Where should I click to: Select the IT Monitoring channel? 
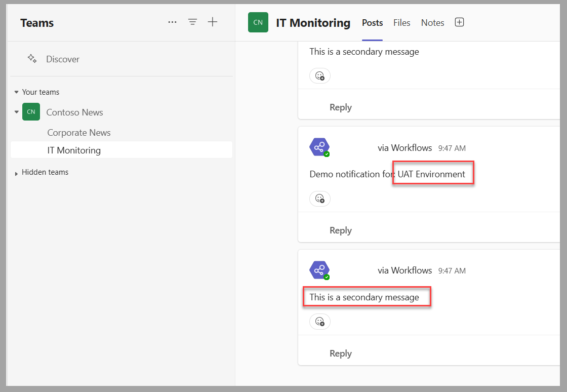74,150
